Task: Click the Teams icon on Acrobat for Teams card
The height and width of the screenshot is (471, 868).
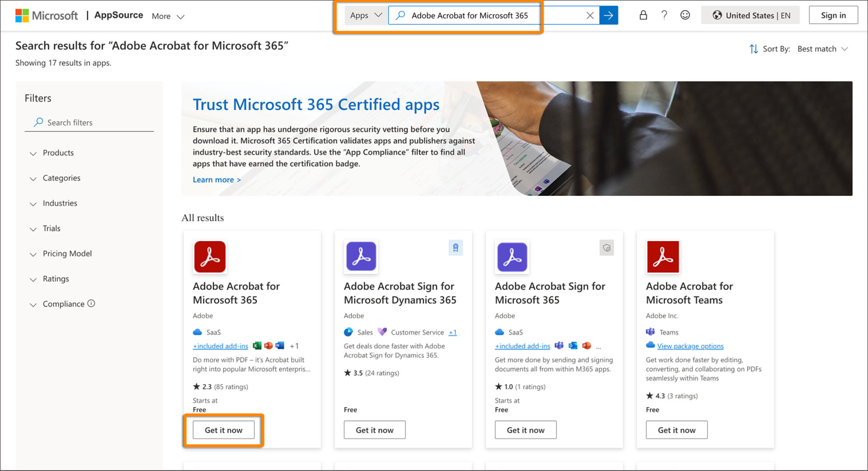Action: (650, 332)
